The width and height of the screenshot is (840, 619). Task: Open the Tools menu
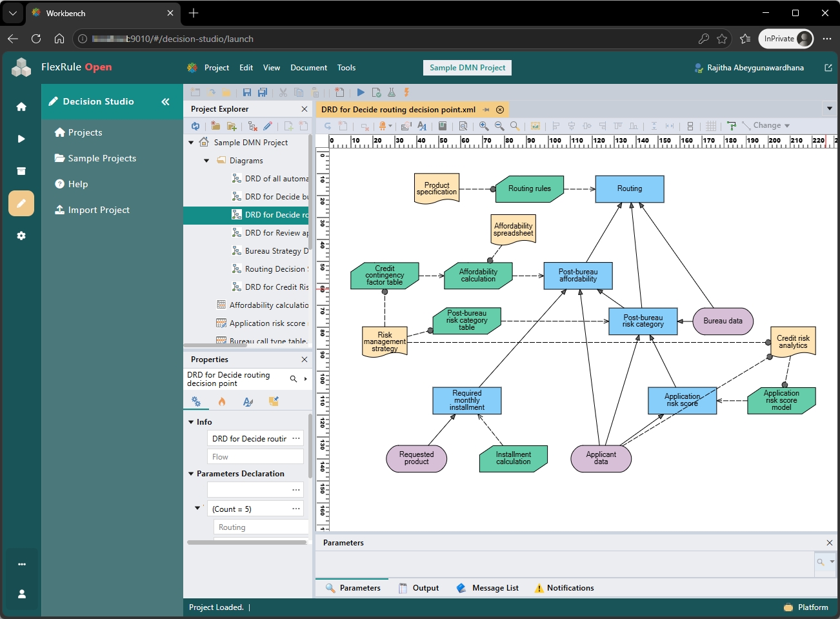tap(346, 68)
